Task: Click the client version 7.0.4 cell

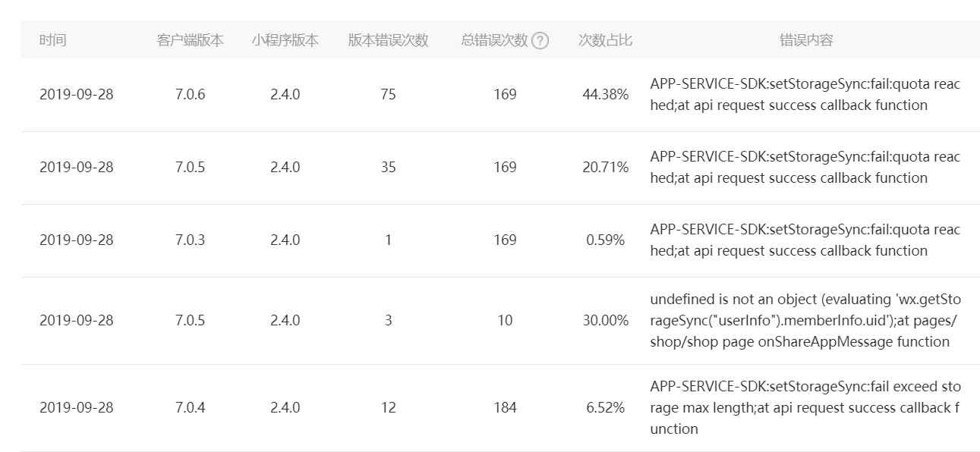Action: point(190,408)
